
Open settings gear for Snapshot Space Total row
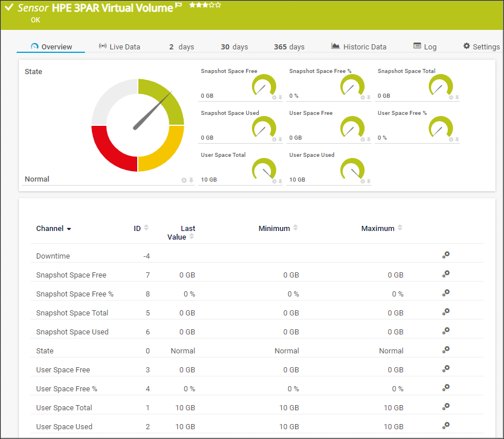(x=445, y=312)
